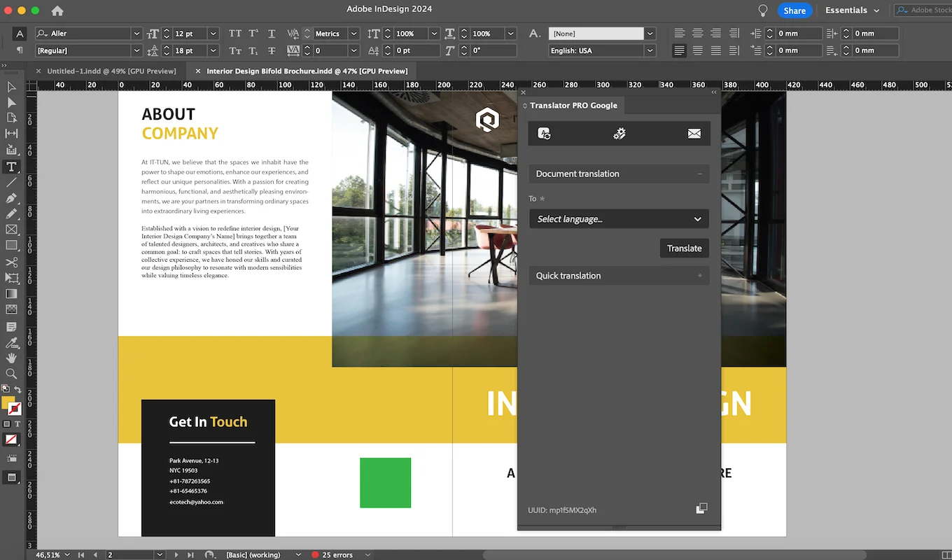
Task: Toggle Strikethrough formatting
Action: pyautogui.click(x=272, y=50)
